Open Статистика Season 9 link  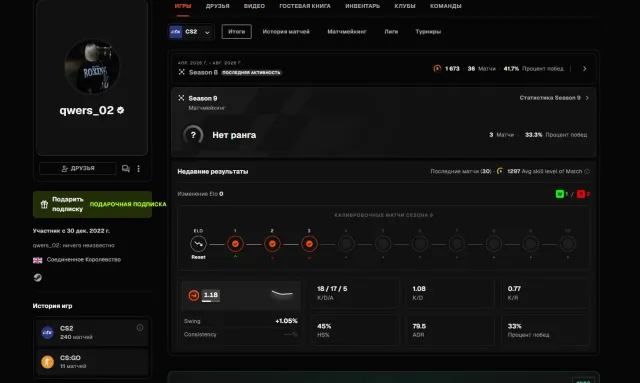pos(554,98)
